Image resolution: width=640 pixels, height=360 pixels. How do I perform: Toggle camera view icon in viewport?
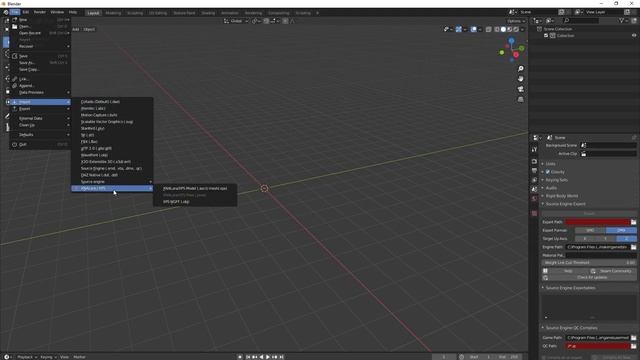520,89
